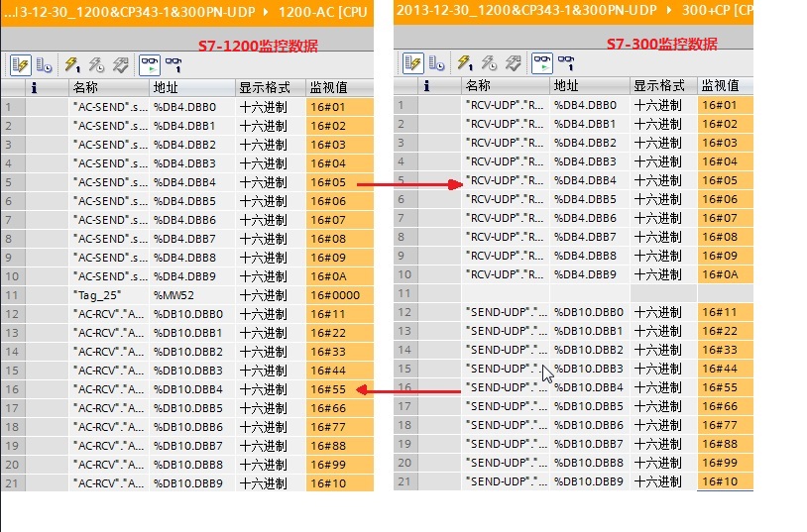
Task: Click modify once now icon in S7-300 toolbar
Action: pos(465,63)
